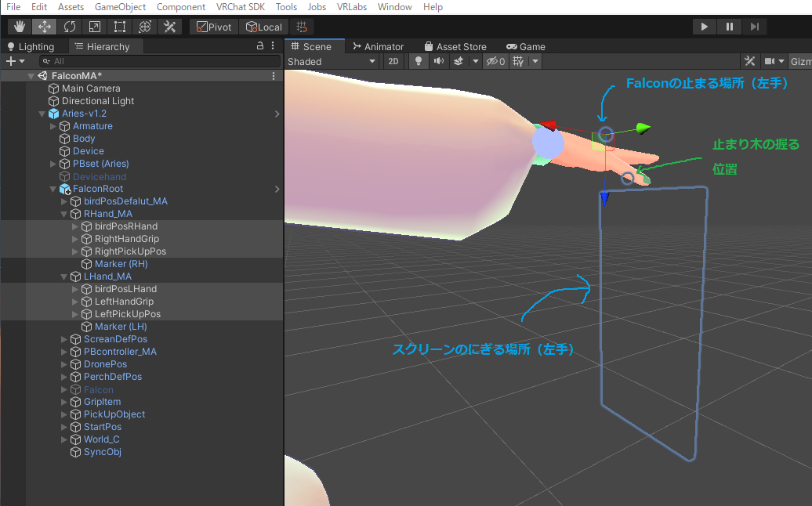The height and width of the screenshot is (506, 812).
Task: Open the Component menu
Action: point(181,7)
